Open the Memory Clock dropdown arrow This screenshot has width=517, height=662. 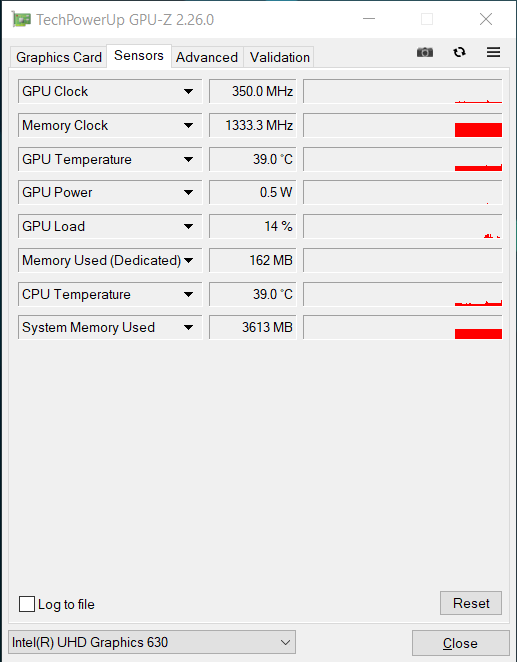tap(188, 125)
